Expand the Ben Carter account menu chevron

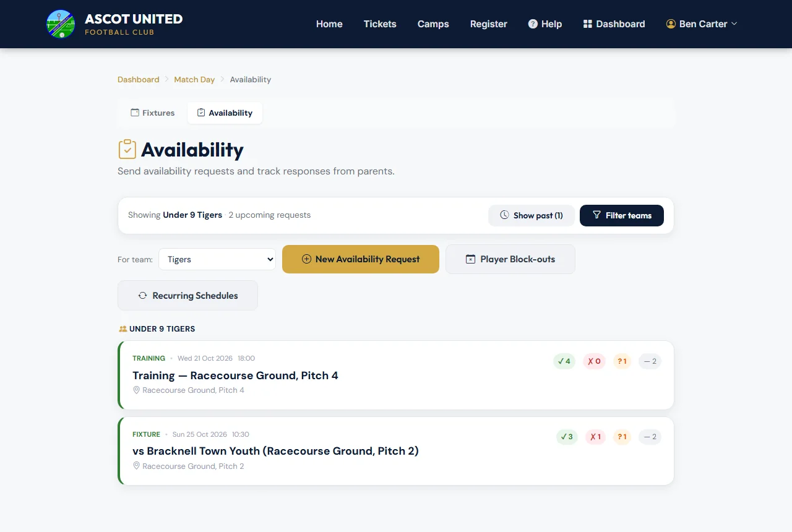click(734, 24)
